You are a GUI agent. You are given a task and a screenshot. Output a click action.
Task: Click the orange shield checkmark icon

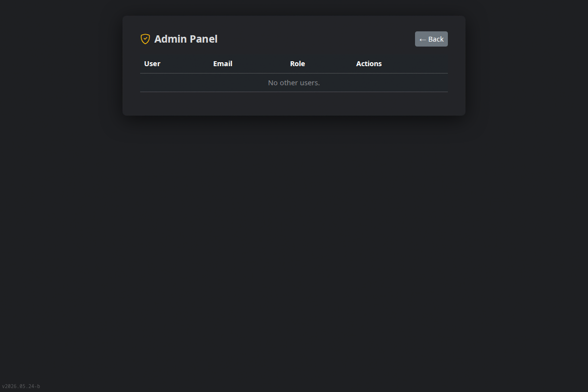(x=145, y=39)
